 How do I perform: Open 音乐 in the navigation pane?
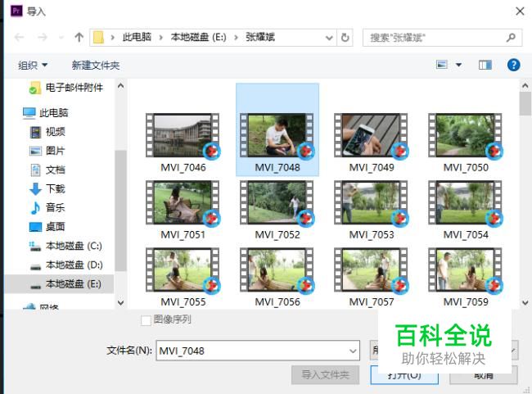pos(47,208)
